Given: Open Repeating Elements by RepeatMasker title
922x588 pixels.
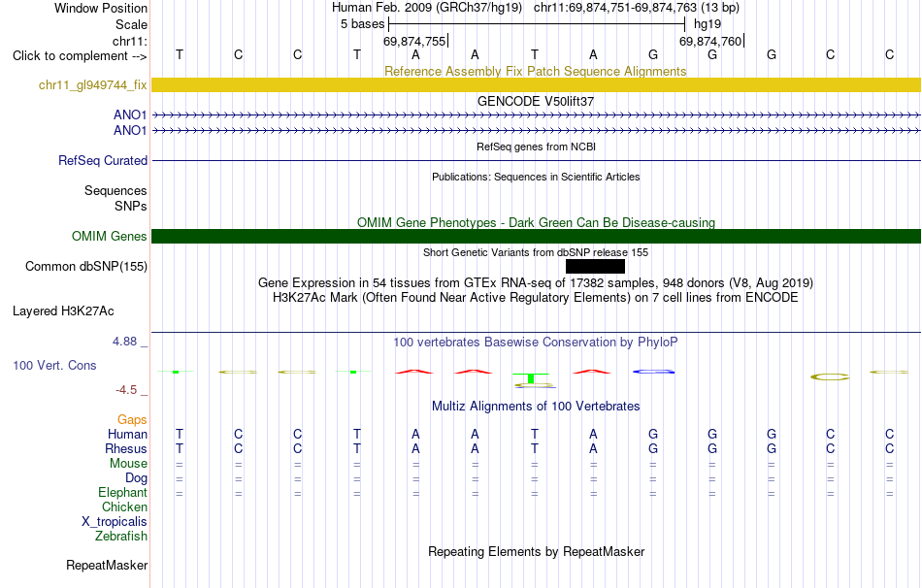Looking at the screenshot, I should [536, 551].
